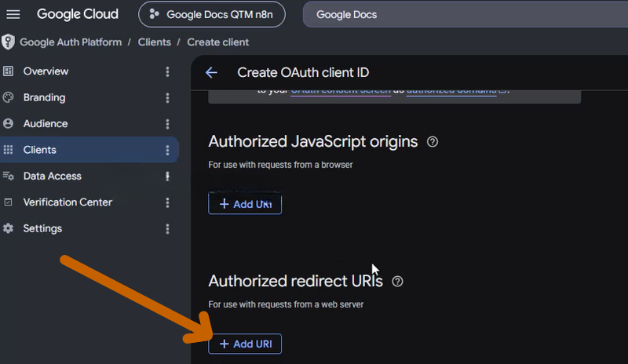
Task: Click the Clients grid icon
Action: tap(8, 150)
